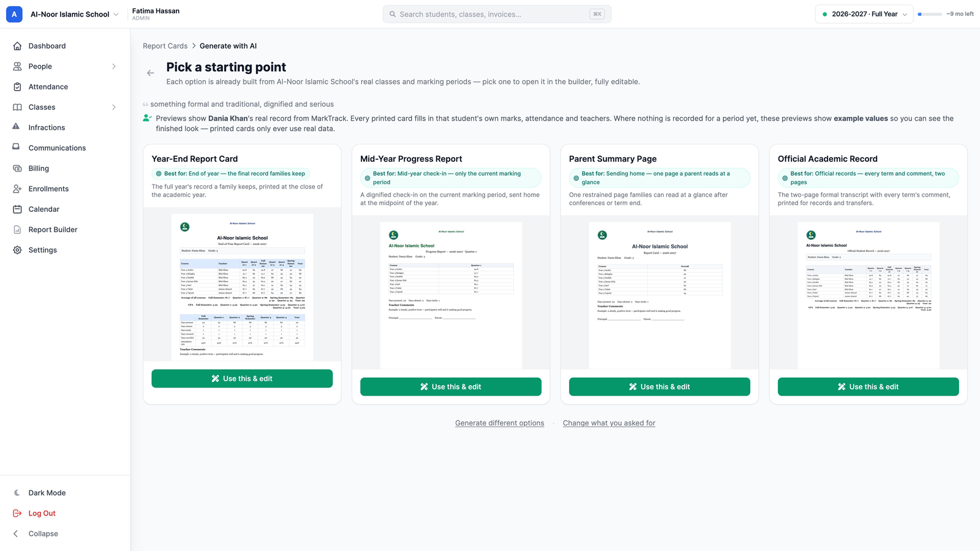Screen dimensions: 980x551
Task: Click the Calendar sidebar icon
Action: pyautogui.click(x=17, y=209)
